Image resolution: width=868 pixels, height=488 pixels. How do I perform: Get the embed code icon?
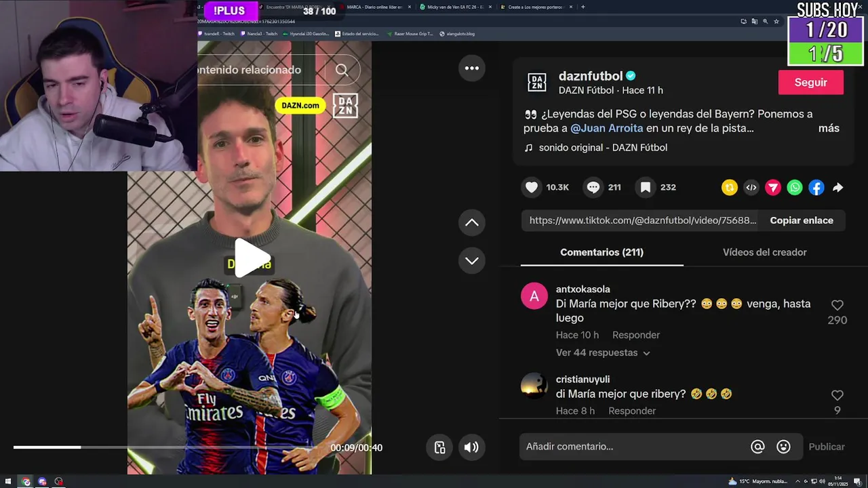tap(751, 188)
